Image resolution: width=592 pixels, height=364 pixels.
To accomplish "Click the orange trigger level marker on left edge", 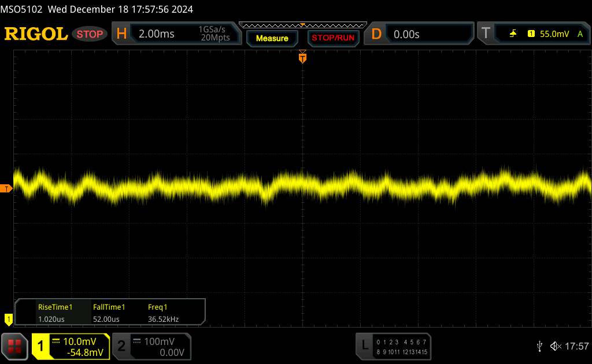I will pos(6,189).
